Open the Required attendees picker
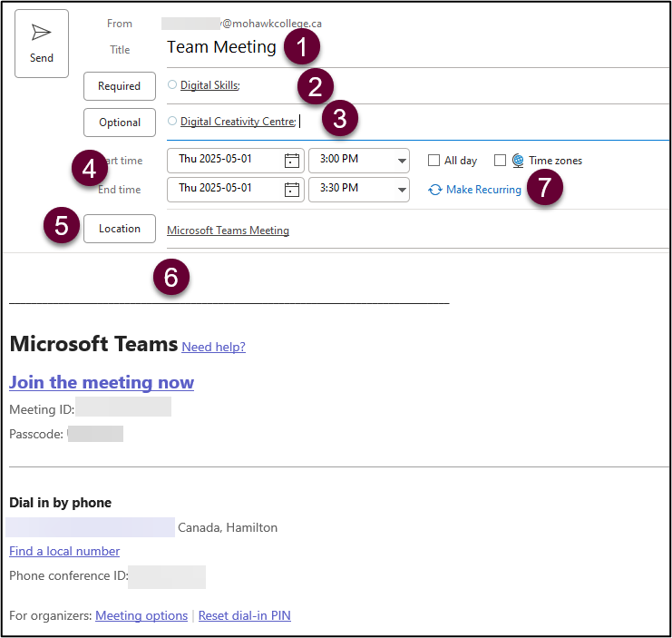Viewport: 672px width, 638px height. (x=120, y=86)
